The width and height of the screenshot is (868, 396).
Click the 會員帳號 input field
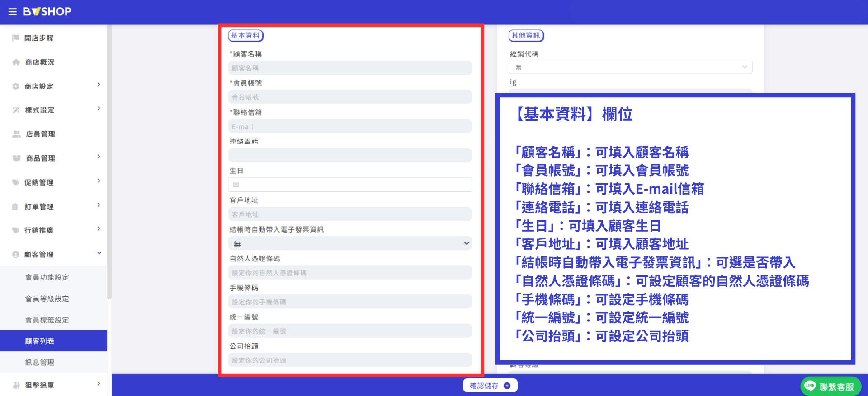[x=350, y=97]
